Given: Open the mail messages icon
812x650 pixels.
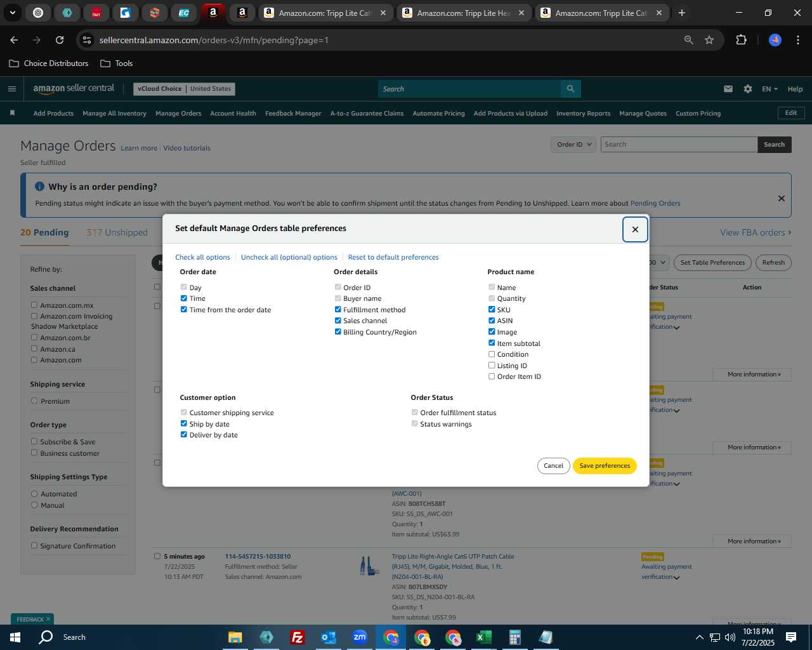Looking at the screenshot, I should (x=728, y=89).
